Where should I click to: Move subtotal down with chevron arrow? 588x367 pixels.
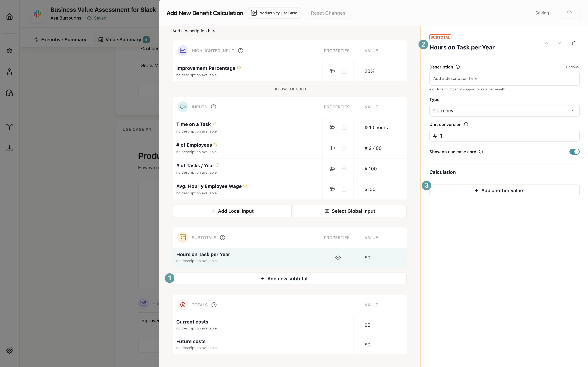click(559, 43)
